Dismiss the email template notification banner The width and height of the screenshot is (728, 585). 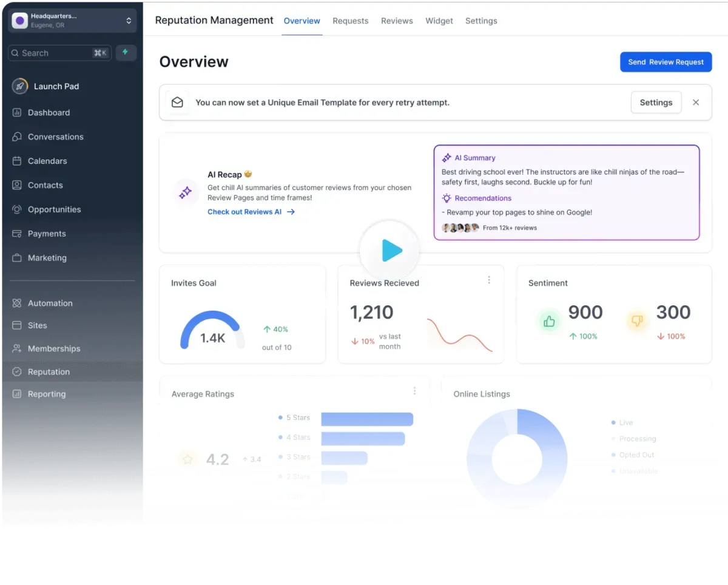click(x=696, y=103)
